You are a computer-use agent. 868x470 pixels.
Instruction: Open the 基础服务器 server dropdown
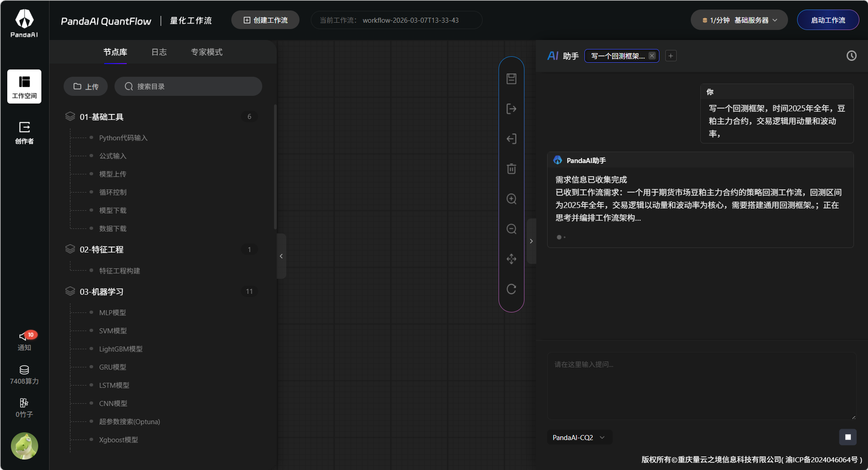pyautogui.click(x=739, y=20)
